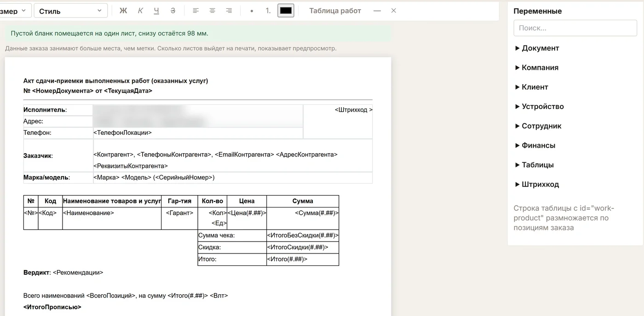Click the <НомерДокумента> placeholder in title
Screen dimensions: 644x316
63,91
